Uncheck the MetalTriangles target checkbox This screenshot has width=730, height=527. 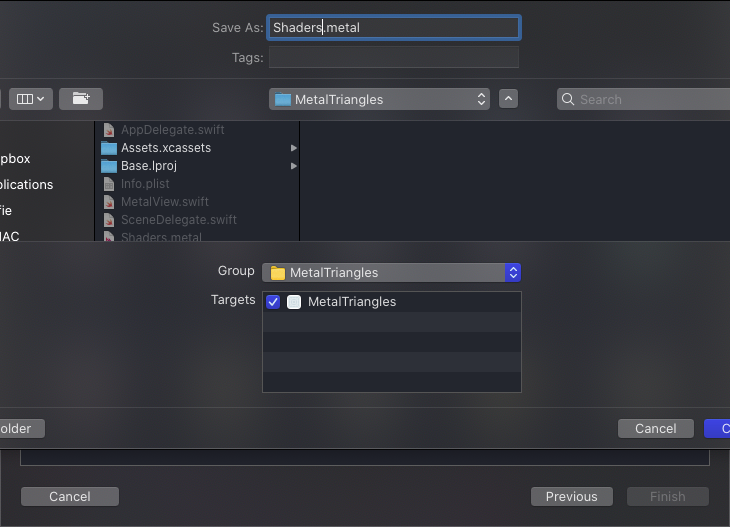click(273, 302)
